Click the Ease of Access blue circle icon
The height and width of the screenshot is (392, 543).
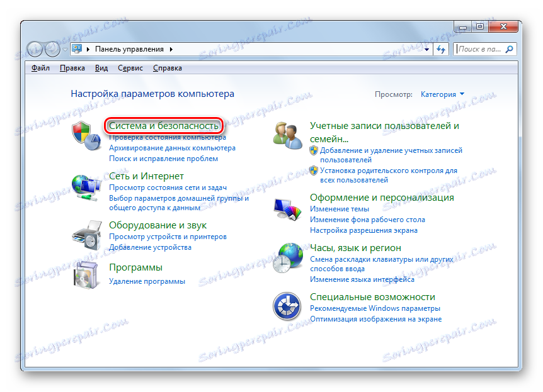pyautogui.click(x=287, y=306)
